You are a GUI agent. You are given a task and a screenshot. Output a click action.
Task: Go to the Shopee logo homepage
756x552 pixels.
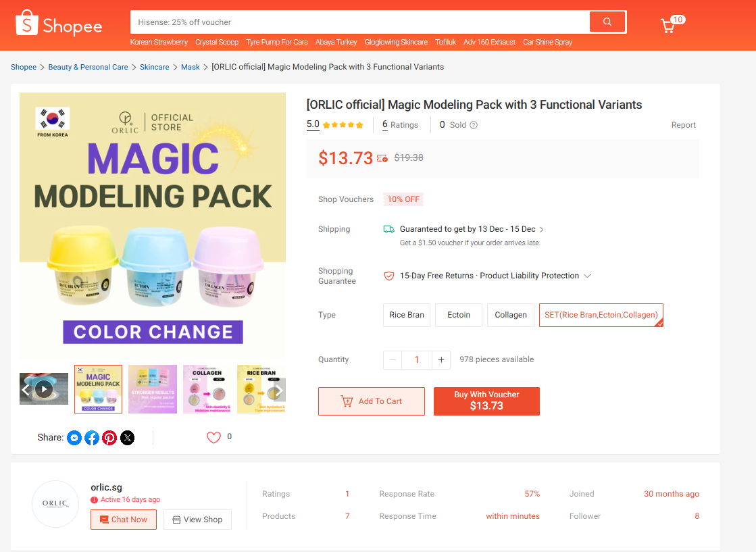(59, 26)
